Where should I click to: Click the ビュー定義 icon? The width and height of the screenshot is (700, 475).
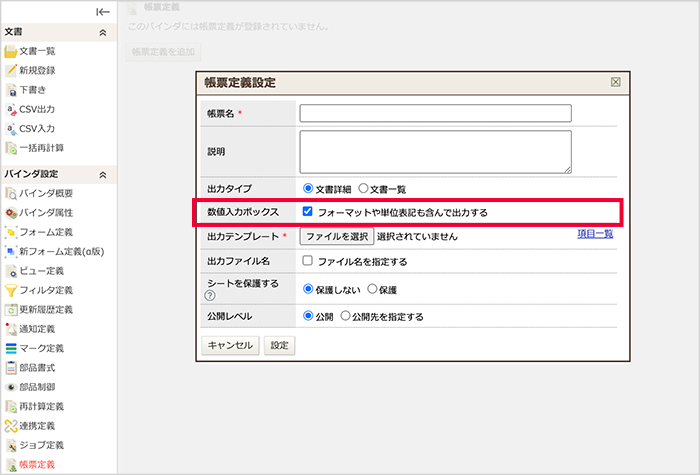[x=11, y=271]
